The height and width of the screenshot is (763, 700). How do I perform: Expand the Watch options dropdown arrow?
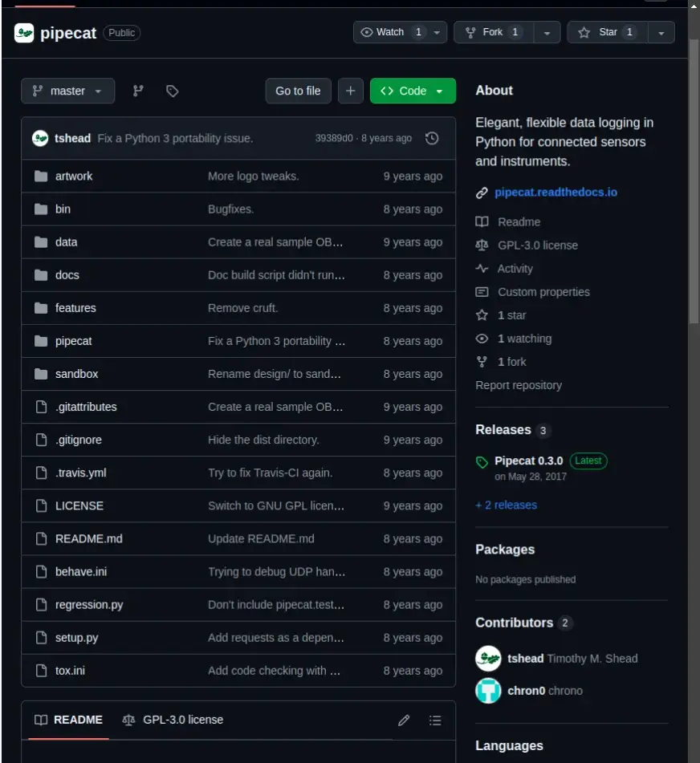tap(437, 33)
